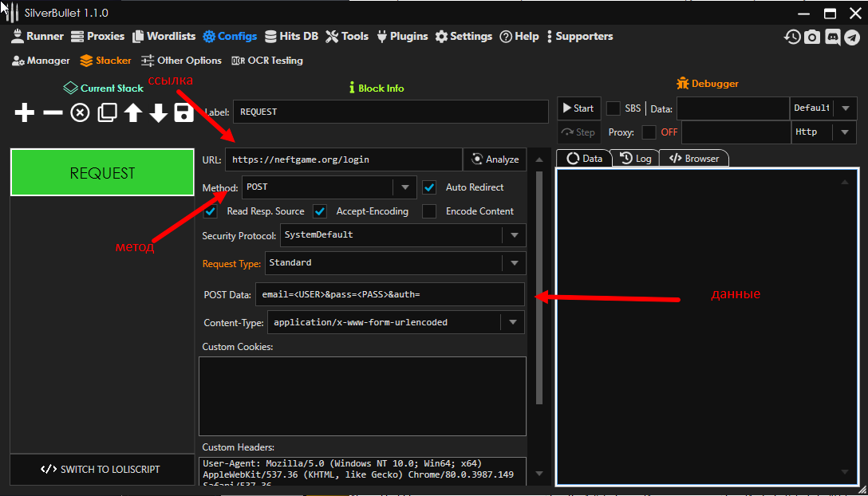Image resolution: width=868 pixels, height=496 pixels.
Task: Open the Tools section
Action: click(347, 37)
